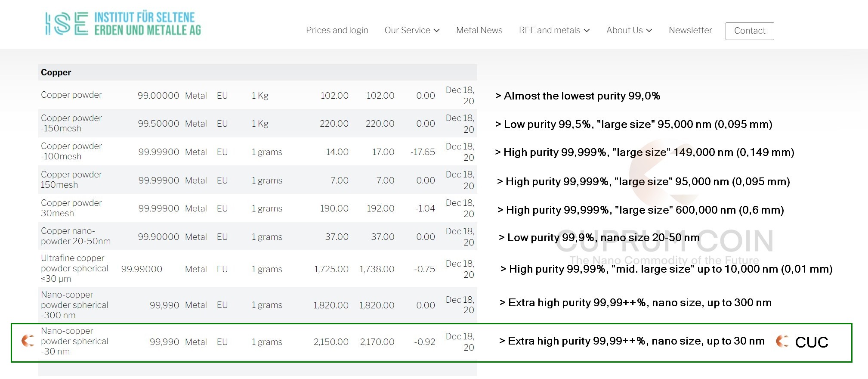Screen dimensions: 868x379
Task: Select the Copper powder 99.00000 row name
Action: pyautogui.click(x=71, y=95)
